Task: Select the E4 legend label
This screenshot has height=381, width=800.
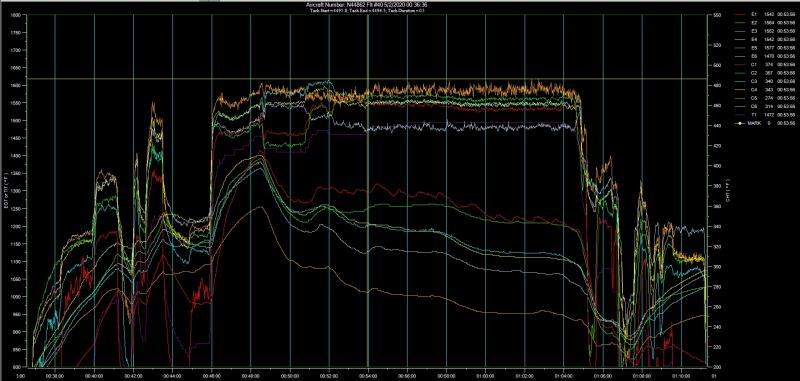Action: pos(754,39)
